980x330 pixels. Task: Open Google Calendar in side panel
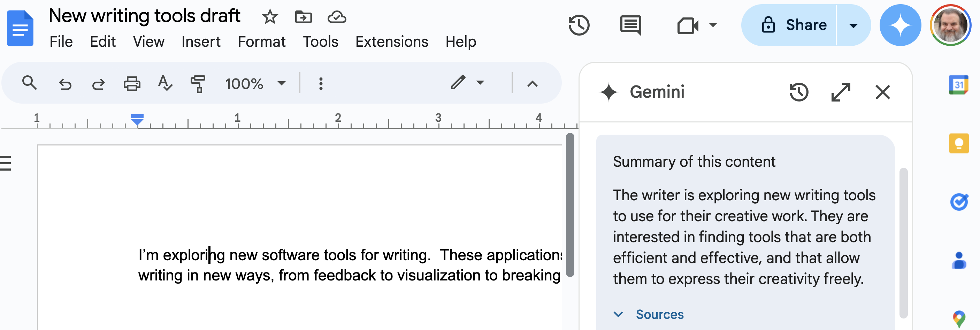pos(958,84)
